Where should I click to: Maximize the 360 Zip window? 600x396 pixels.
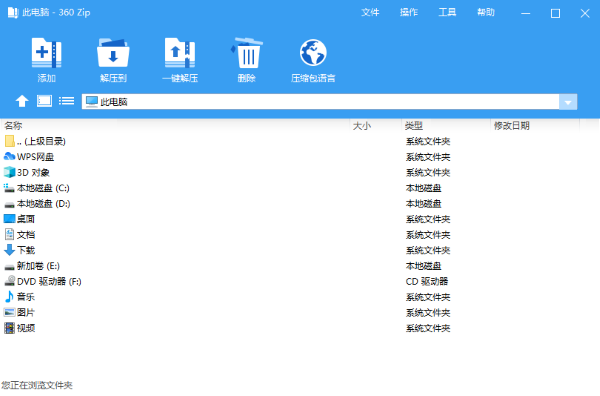pyautogui.click(x=555, y=13)
